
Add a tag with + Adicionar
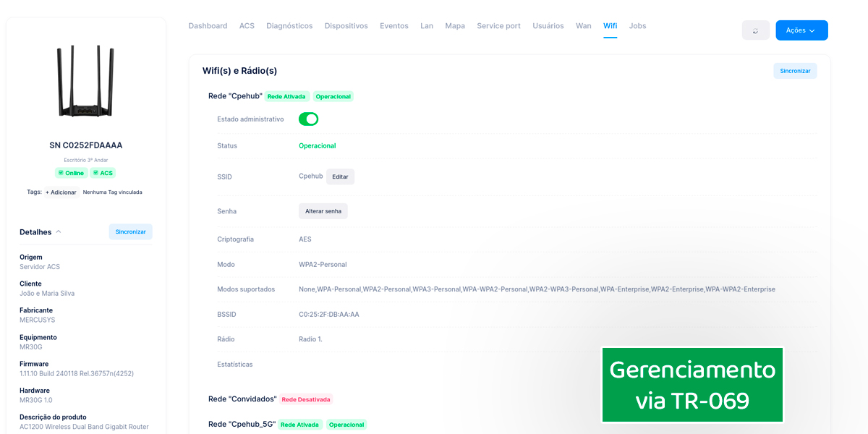61,192
